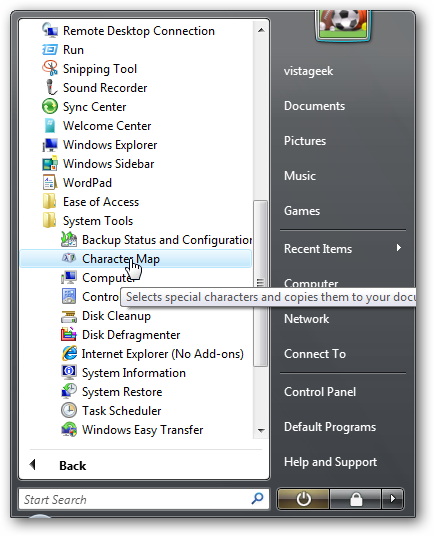The width and height of the screenshot is (434, 536).
Task: Click the Sound Recorder microphone icon
Action: tap(51, 87)
